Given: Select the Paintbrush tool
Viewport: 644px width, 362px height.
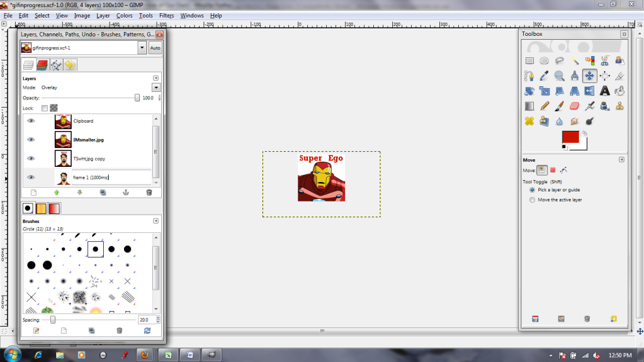Looking at the screenshot, I should click(560, 106).
